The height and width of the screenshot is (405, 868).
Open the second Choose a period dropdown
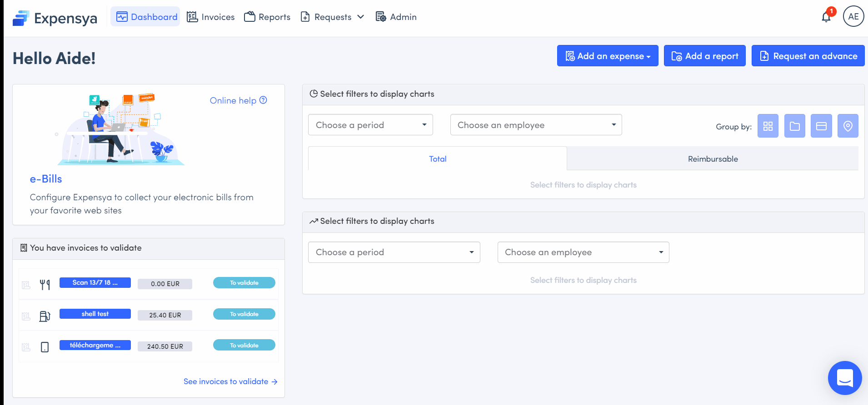pyautogui.click(x=394, y=252)
